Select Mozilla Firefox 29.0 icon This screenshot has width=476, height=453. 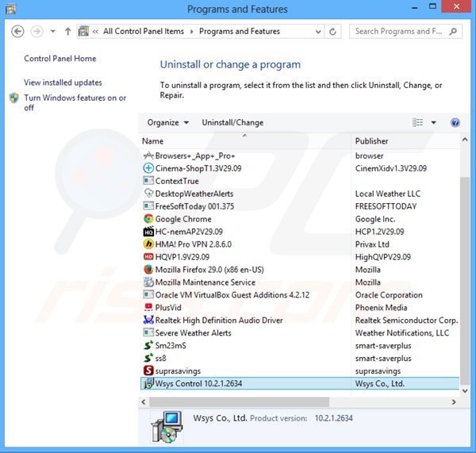(x=148, y=270)
